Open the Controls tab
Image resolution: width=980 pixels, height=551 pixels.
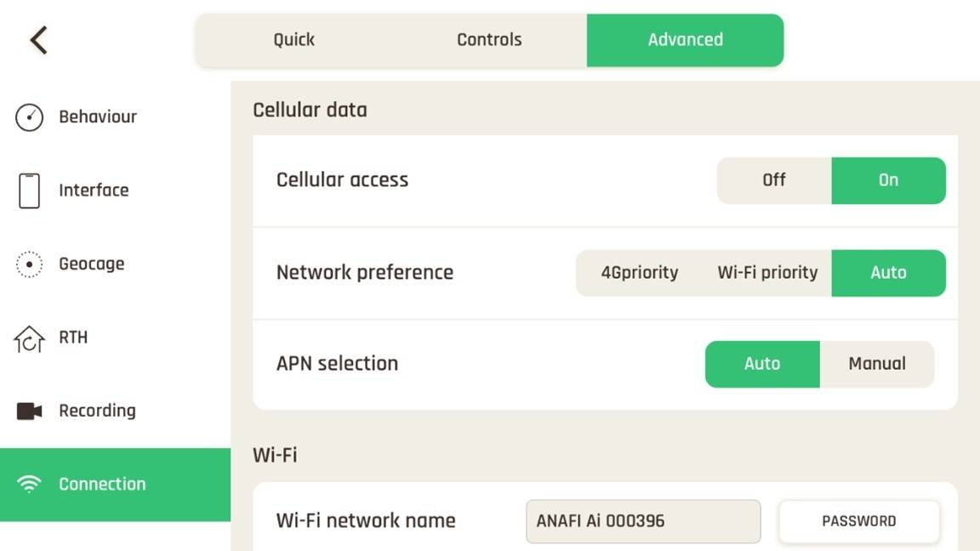point(489,40)
